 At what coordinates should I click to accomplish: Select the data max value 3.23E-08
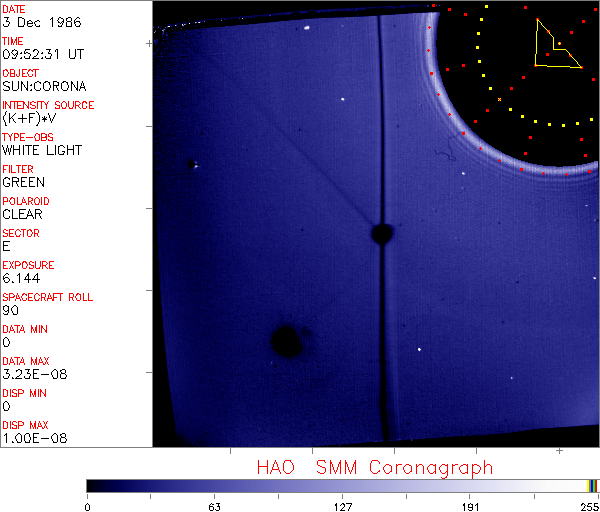[35, 374]
